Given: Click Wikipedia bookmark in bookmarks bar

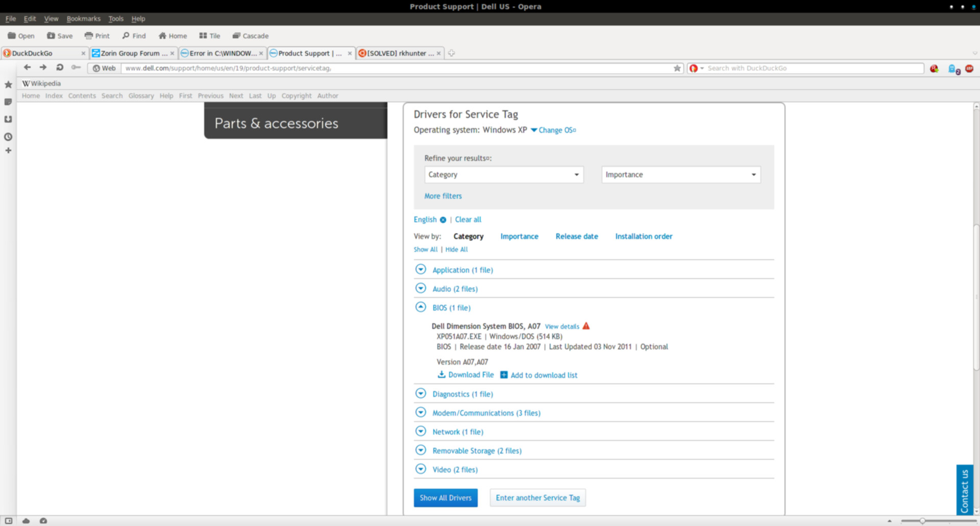Looking at the screenshot, I should pyautogui.click(x=41, y=83).
